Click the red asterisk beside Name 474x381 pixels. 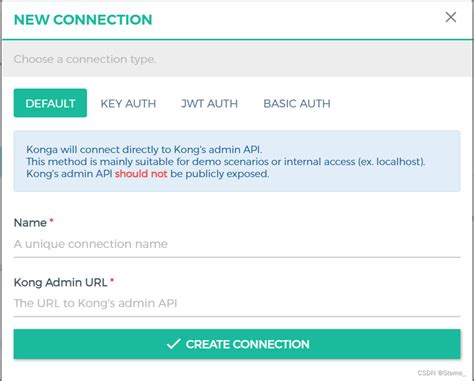pos(51,220)
